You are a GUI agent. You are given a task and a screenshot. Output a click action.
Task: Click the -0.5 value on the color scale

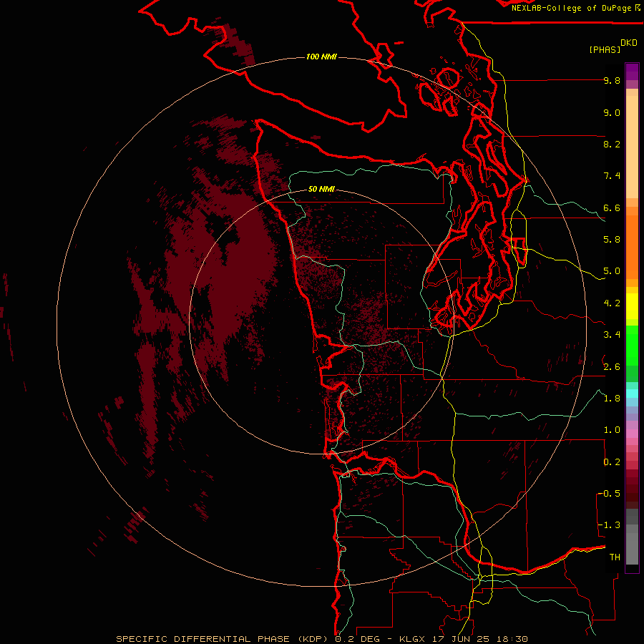coord(609,493)
